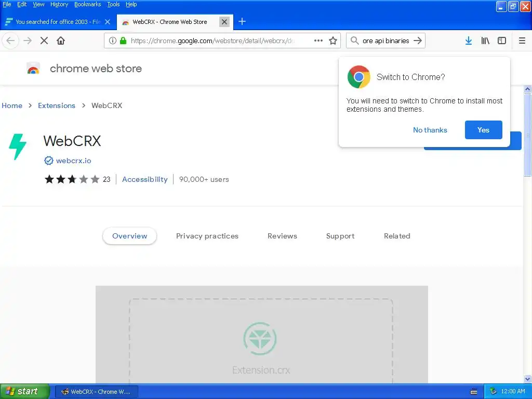Click the search magnifier icon
This screenshot has width=532, height=399.
click(354, 41)
